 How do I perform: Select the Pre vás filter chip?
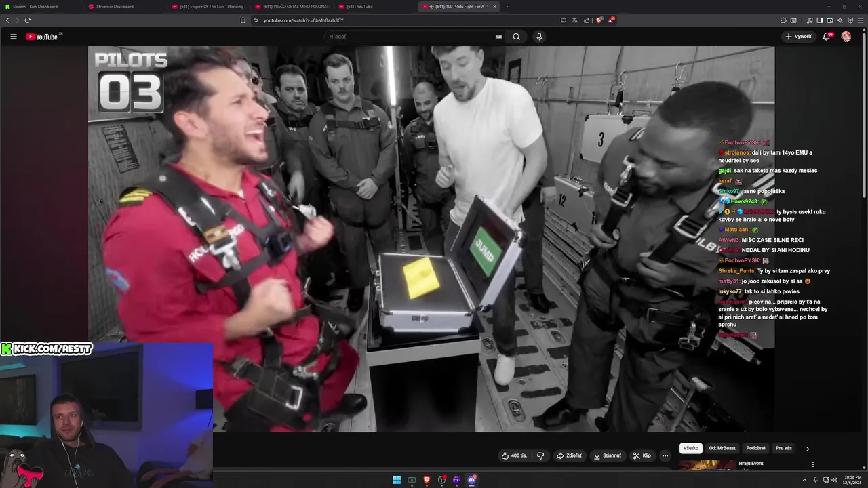(x=783, y=448)
